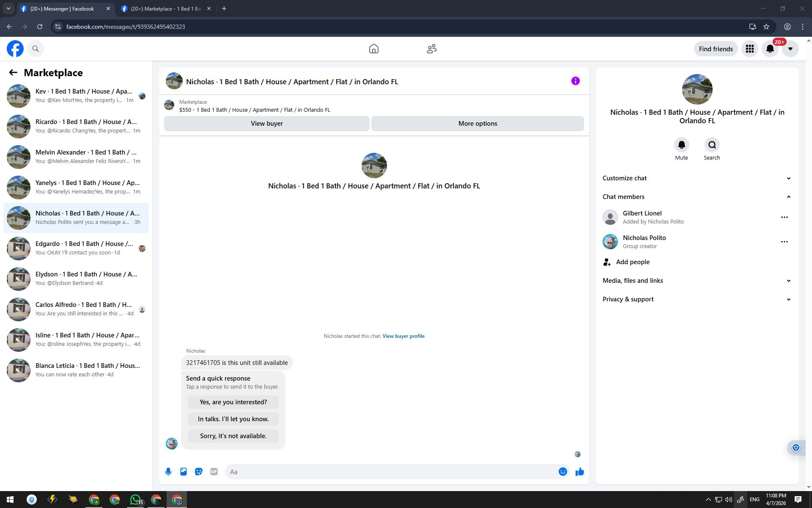Click the View buyer button
This screenshot has width=812, height=508.
(266, 124)
